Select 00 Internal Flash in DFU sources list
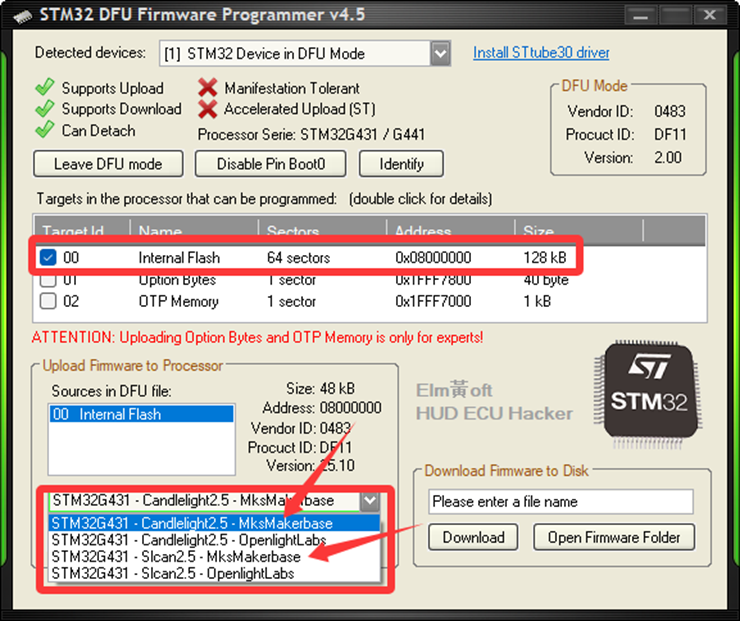This screenshot has height=621, width=740. [142, 414]
